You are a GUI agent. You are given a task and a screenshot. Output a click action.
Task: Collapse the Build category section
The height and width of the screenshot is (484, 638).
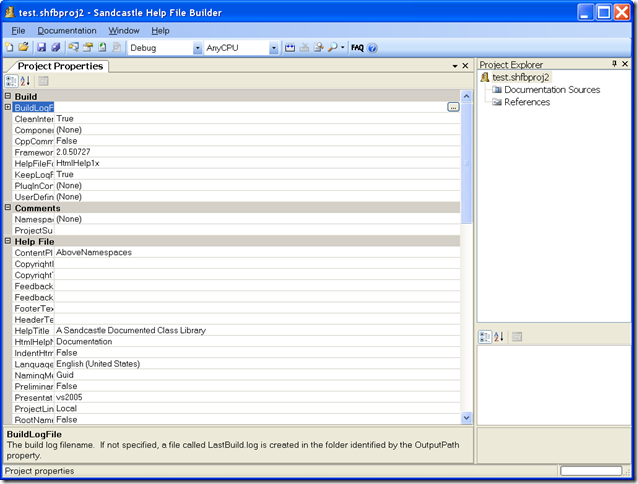click(x=8, y=97)
